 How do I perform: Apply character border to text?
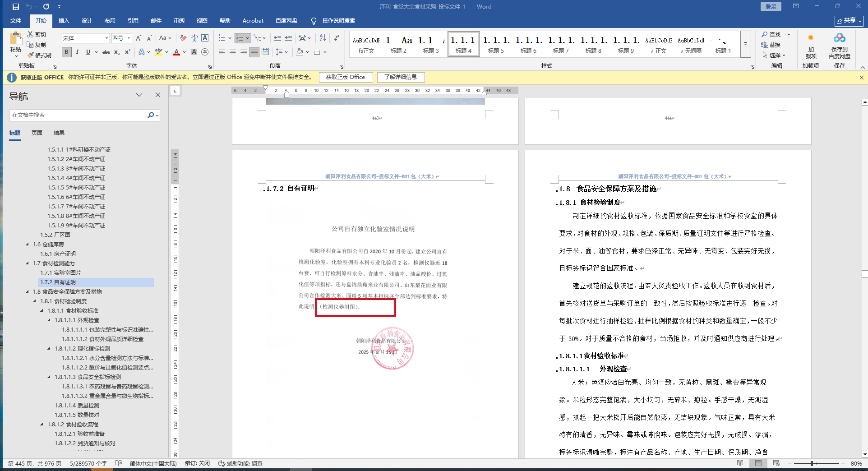coord(205,38)
